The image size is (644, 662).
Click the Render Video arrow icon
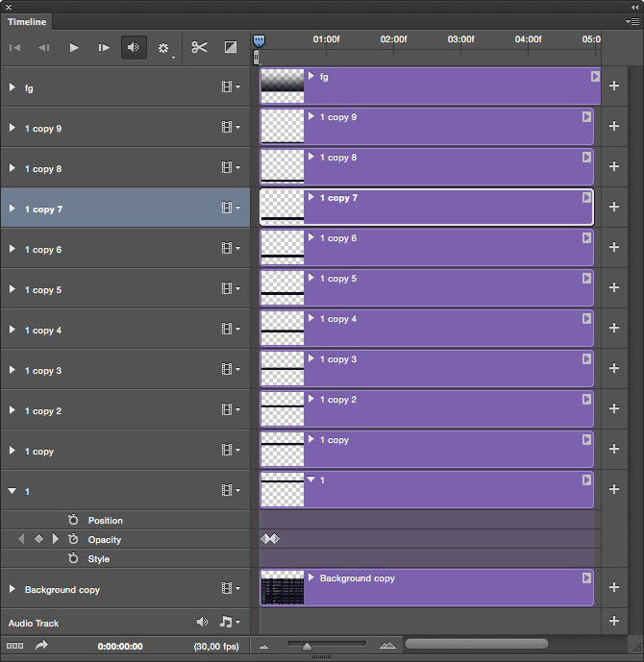(x=41, y=647)
